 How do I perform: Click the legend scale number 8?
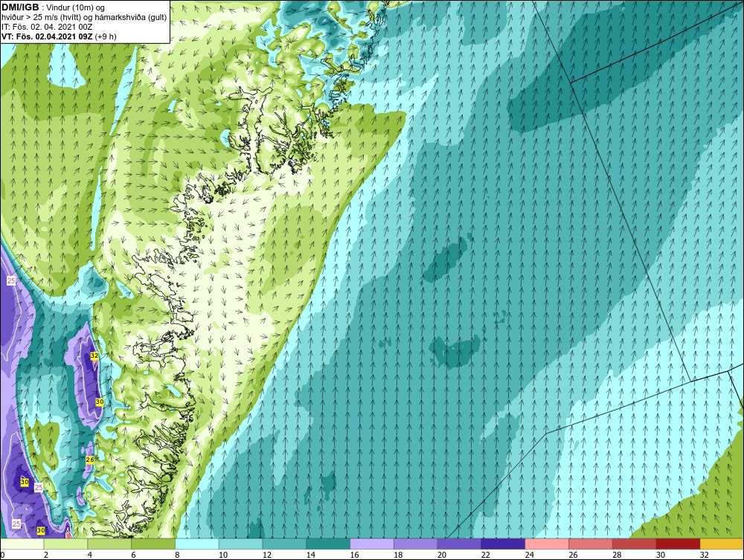(177, 555)
